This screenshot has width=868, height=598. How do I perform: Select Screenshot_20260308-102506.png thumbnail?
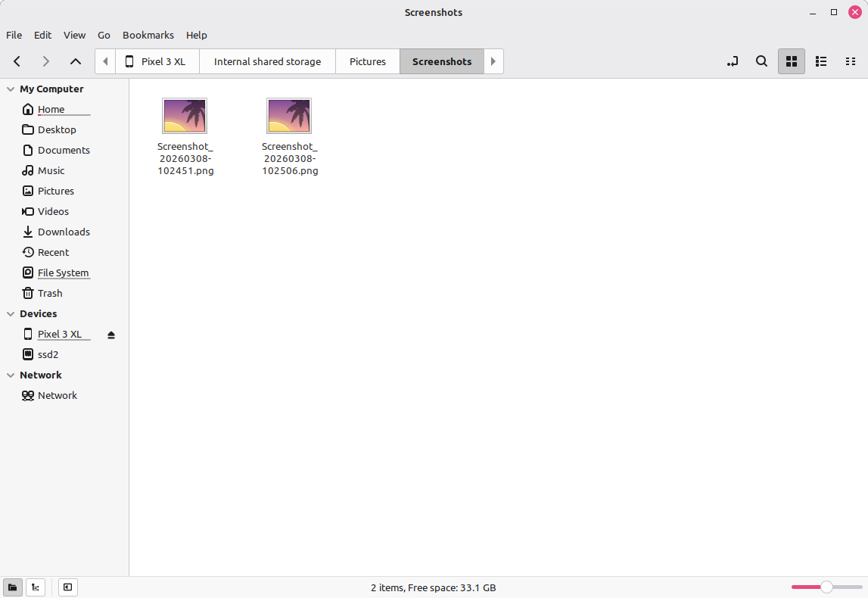click(289, 116)
